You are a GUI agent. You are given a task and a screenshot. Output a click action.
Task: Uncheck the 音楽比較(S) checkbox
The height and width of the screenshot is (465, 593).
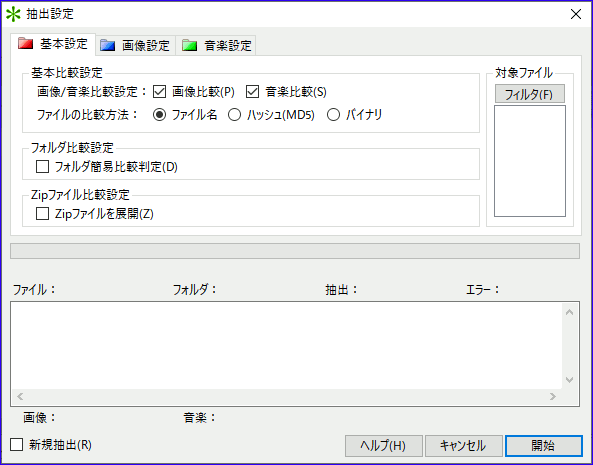[252, 92]
